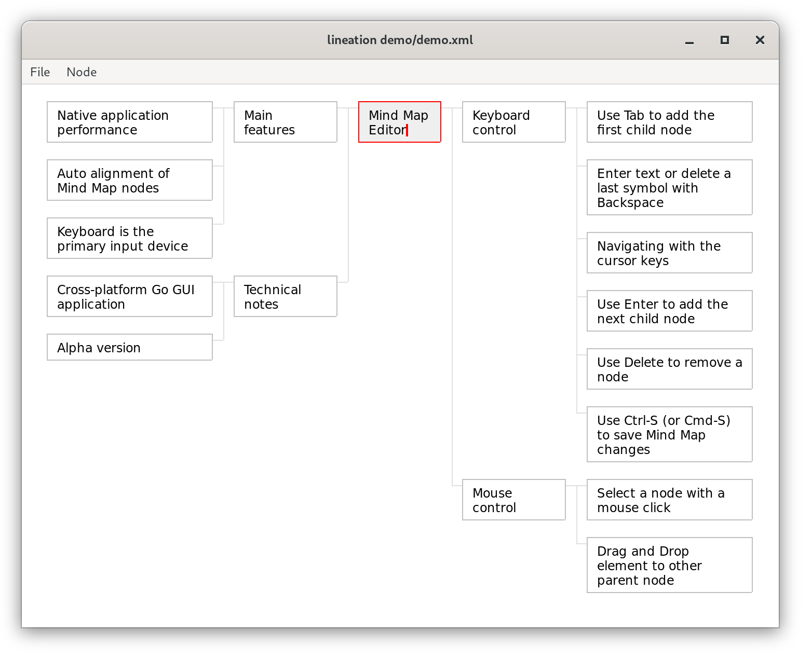Click the 'Alpha version' node

point(130,347)
